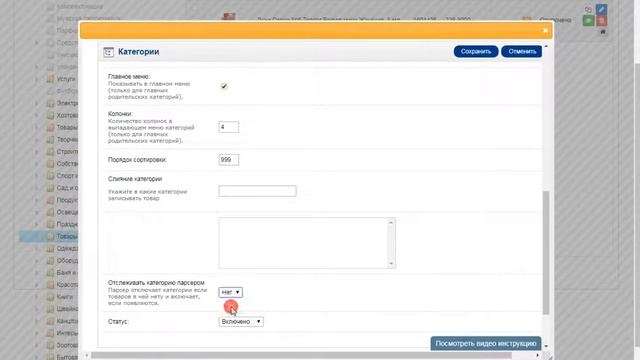The width and height of the screenshot is (640, 360).
Task: Expand the Баня и tree node arrow
Action: [x=37, y=272]
